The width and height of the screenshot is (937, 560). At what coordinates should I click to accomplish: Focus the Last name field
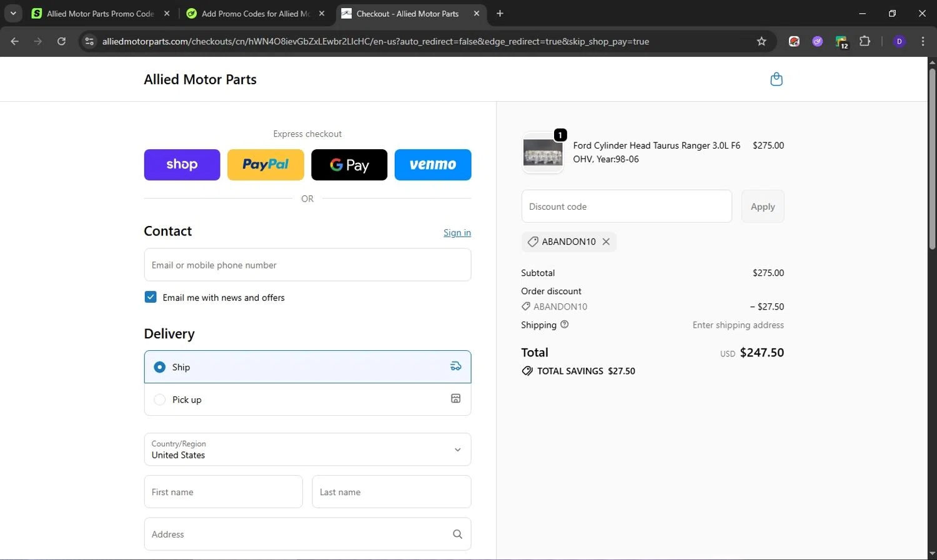(392, 492)
